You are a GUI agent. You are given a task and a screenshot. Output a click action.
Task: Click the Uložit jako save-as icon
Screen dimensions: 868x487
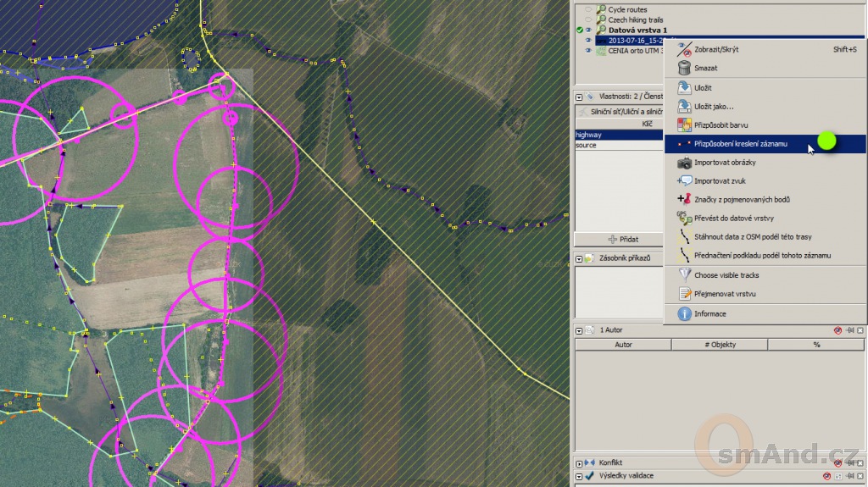[x=685, y=106]
